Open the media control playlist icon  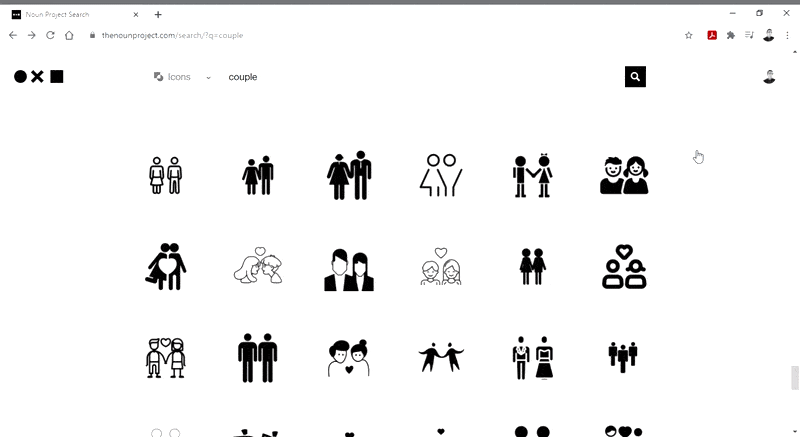pos(749,35)
